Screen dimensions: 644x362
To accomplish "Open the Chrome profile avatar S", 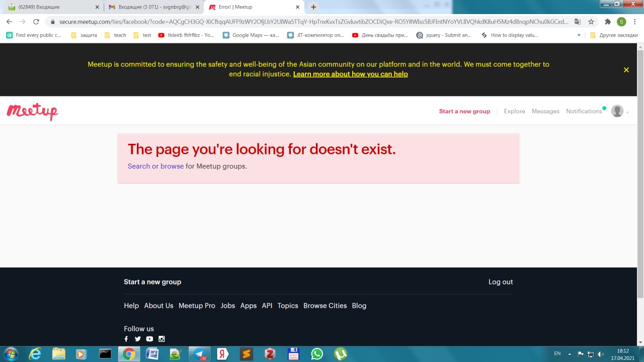I will pyautogui.click(x=621, y=22).
